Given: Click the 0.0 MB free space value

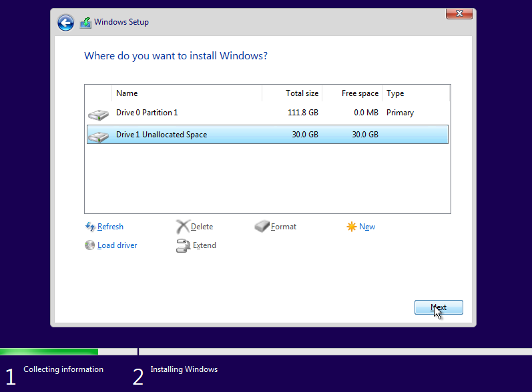Looking at the screenshot, I should tap(366, 113).
